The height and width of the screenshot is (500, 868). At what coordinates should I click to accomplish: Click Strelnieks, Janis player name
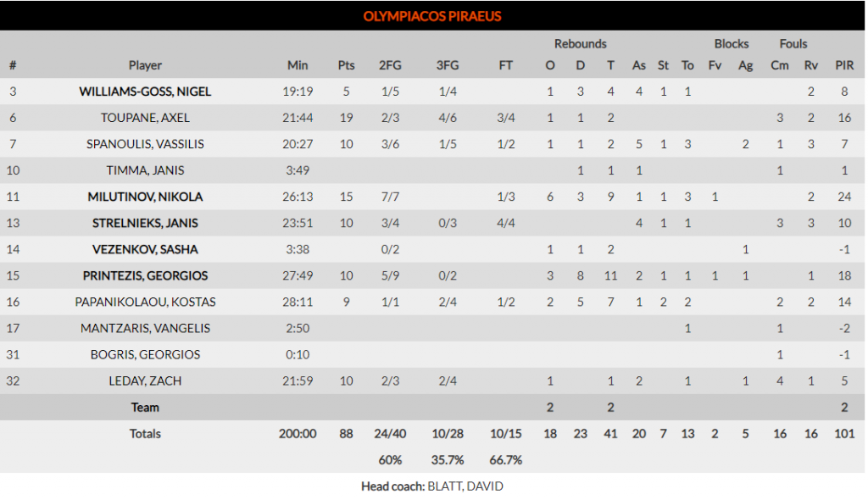click(145, 223)
